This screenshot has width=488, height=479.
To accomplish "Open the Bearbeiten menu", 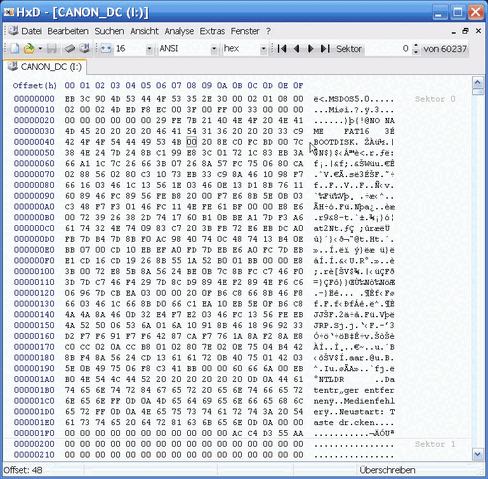I will pos(68,31).
